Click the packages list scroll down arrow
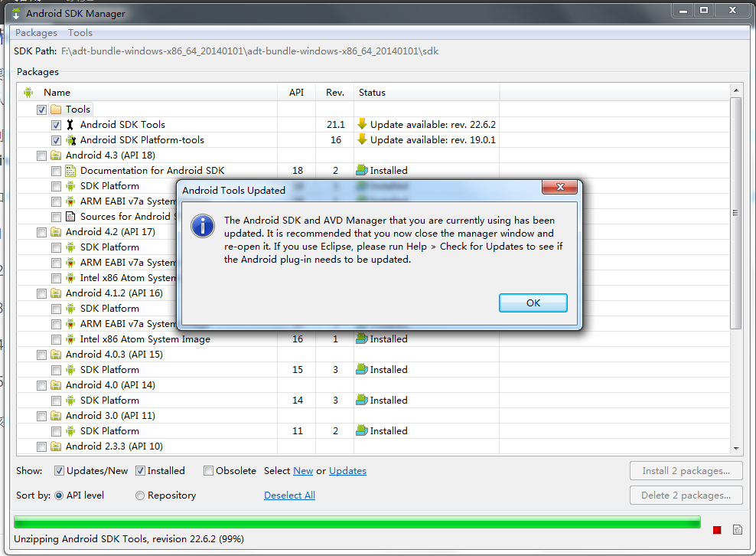 click(736, 448)
